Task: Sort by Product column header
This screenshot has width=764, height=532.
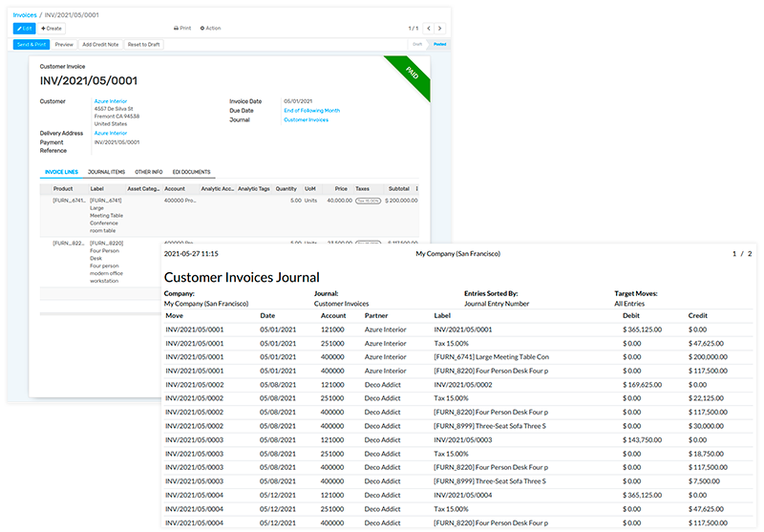Action: click(63, 188)
